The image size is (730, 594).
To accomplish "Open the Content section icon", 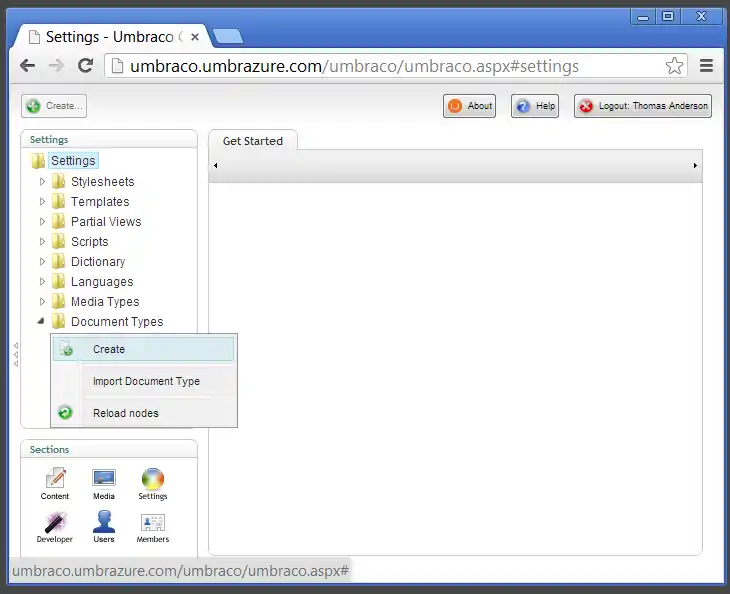I will pyautogui.click(x=55, y=478).
